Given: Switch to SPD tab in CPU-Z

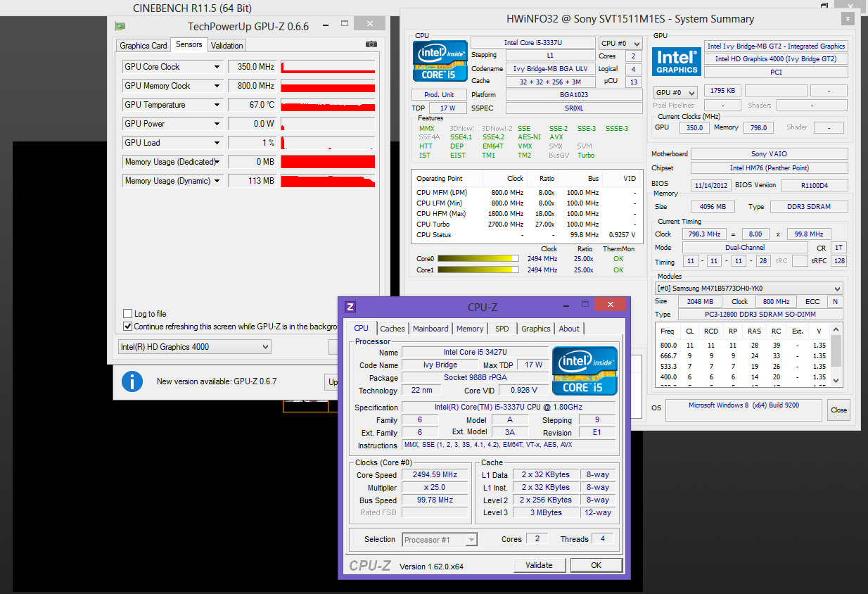Looking at the screenshot, I should point(502,329).
